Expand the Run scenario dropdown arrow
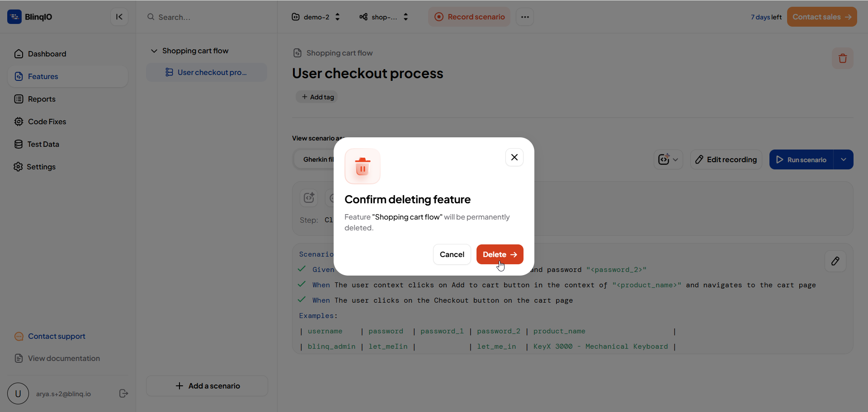 pos(843,159)
